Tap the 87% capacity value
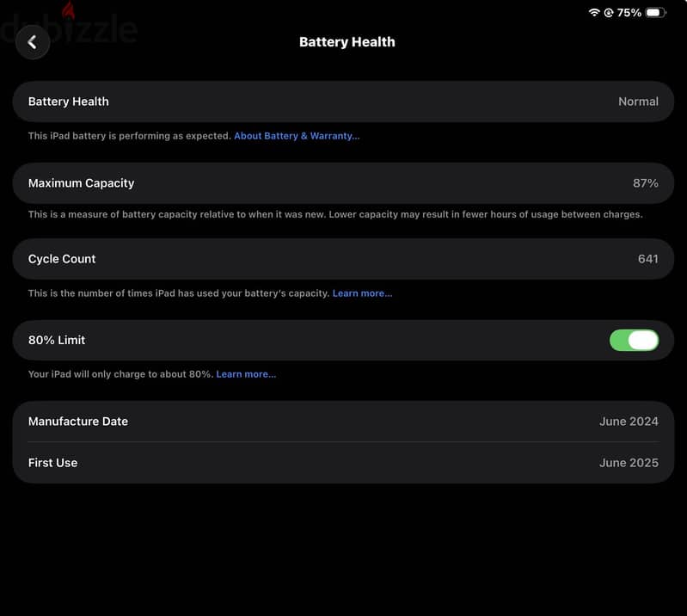The image size is (687, 616). (x=646, y=183)
